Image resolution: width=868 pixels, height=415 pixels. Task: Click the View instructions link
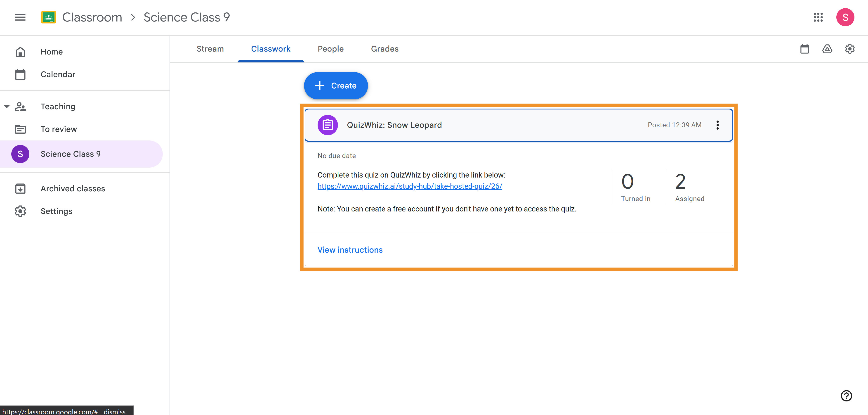(350, 250)
